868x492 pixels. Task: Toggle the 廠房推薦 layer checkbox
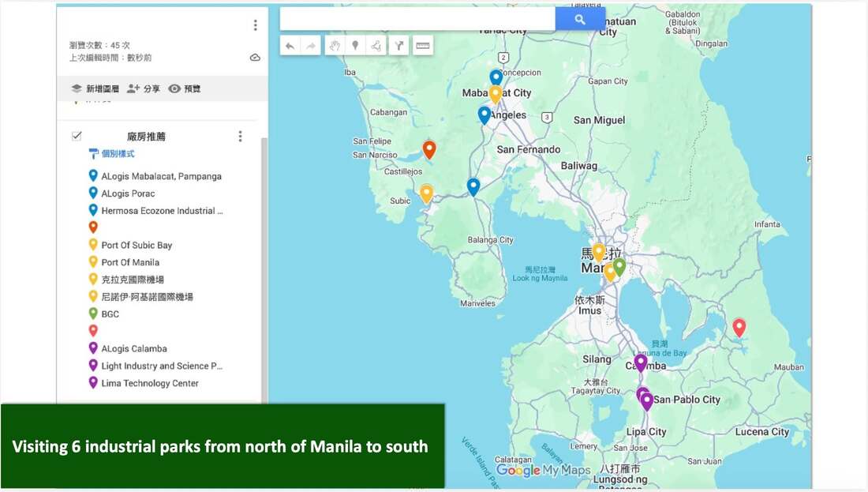click(77, 136)
